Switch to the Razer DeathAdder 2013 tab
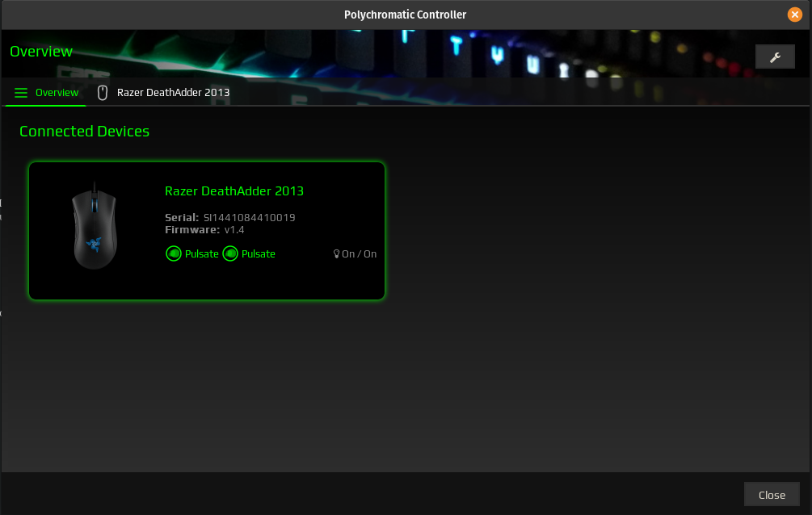Screen dimensions: 812x515 [173, 92]
